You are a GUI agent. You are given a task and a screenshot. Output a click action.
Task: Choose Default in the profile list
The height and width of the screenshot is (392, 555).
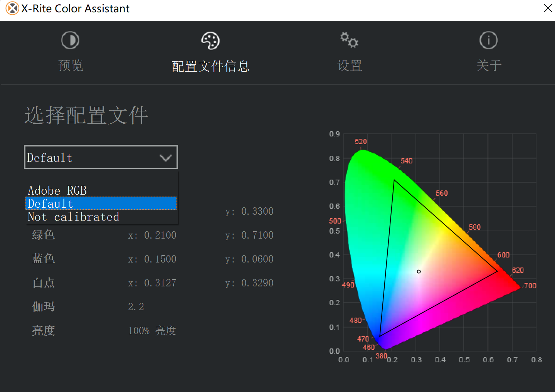pyautogui.click(x=101, y=203)
